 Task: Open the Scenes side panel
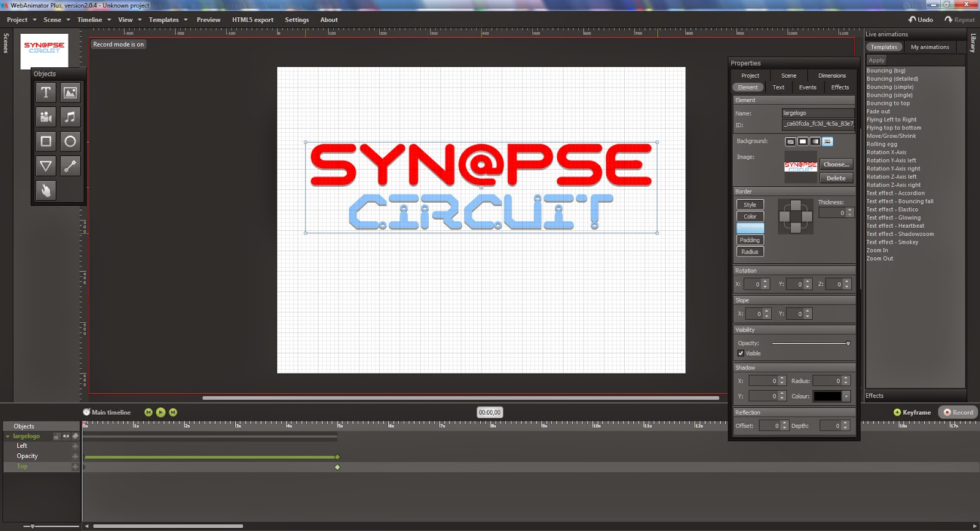(6, 43)
